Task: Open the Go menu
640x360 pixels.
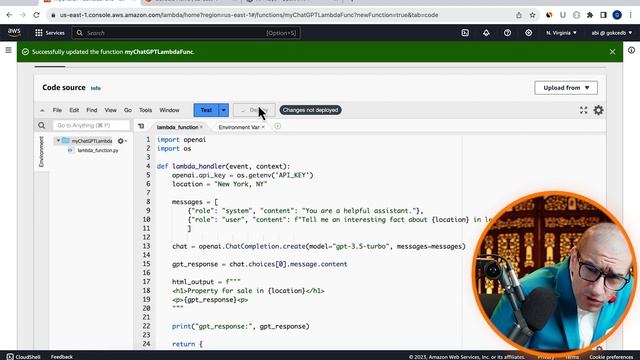Action: (128, 110)
